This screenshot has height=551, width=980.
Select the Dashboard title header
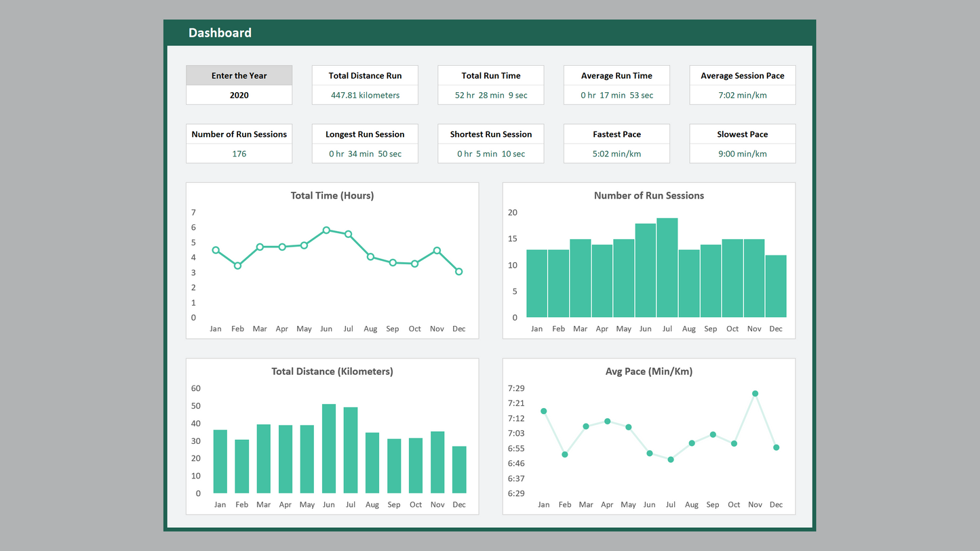pyautogui.click(x=220, y=33)
